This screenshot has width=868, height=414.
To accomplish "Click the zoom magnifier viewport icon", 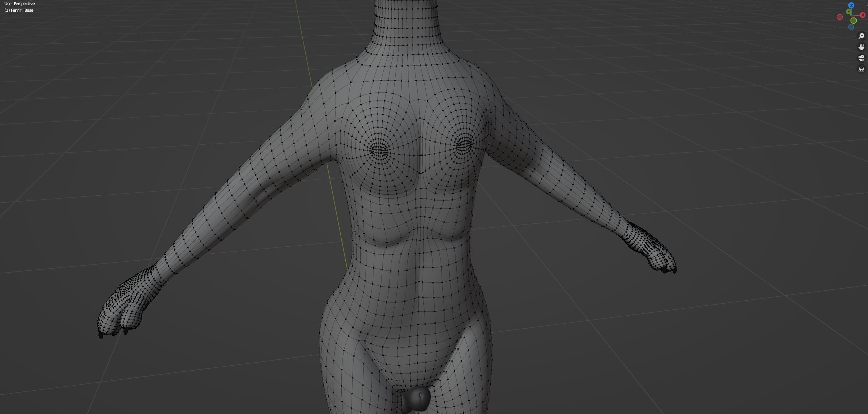I will (x=861, y=36).
